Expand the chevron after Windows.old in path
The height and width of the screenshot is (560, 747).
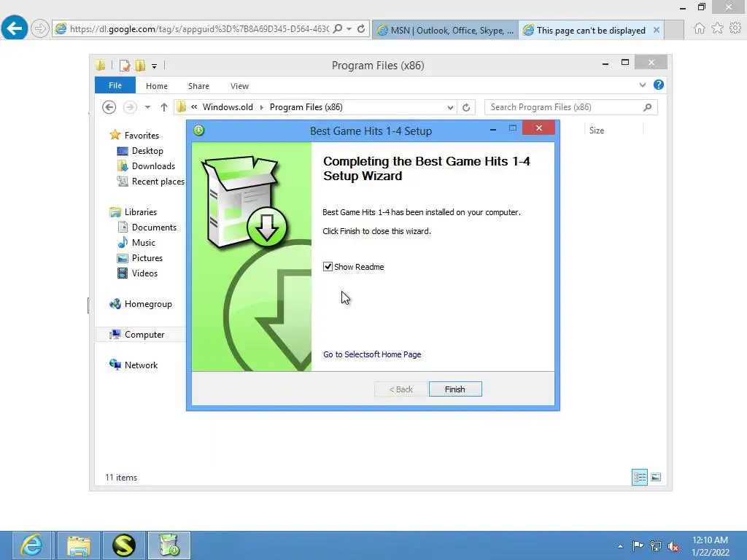coord(262,107)
